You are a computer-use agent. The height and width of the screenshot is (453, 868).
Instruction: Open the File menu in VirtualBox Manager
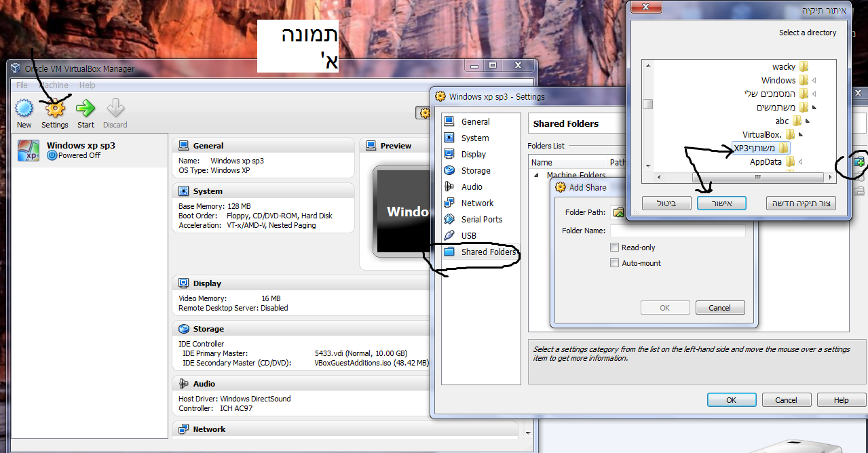click(x=22, y=85)
